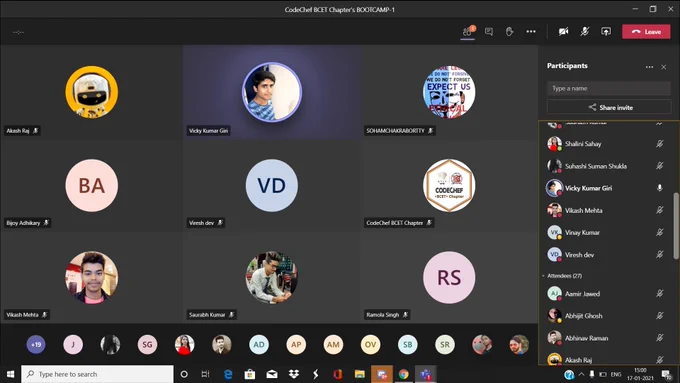The height and width of the screenshot is (383, 680).
Task: Click the AM avatar in bottom strip
Action: 333,344
